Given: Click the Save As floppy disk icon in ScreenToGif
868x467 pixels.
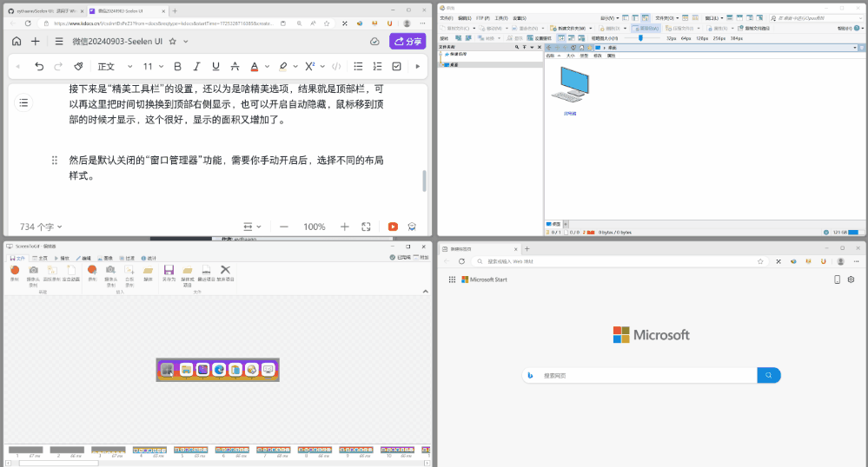Looking at the screenshot, I should (x=169, y=271).
